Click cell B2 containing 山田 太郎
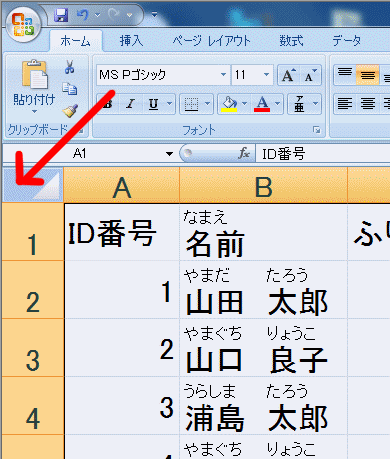Image resolution: width=390 pixels, height=459 pixels. click(263, 289)
